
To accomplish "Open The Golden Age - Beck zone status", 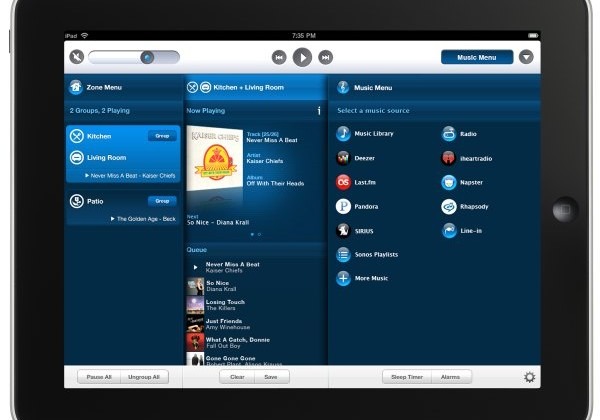I will (143, 219).
